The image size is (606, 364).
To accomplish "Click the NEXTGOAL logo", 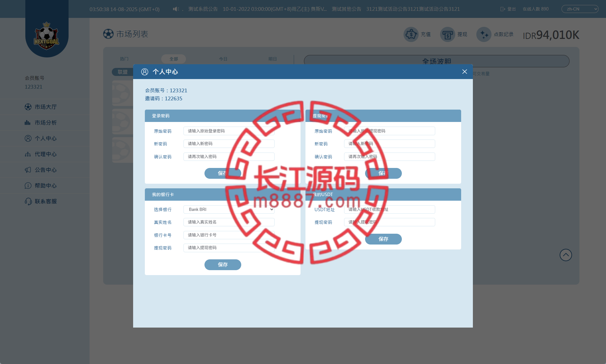I will click(46, 36).
